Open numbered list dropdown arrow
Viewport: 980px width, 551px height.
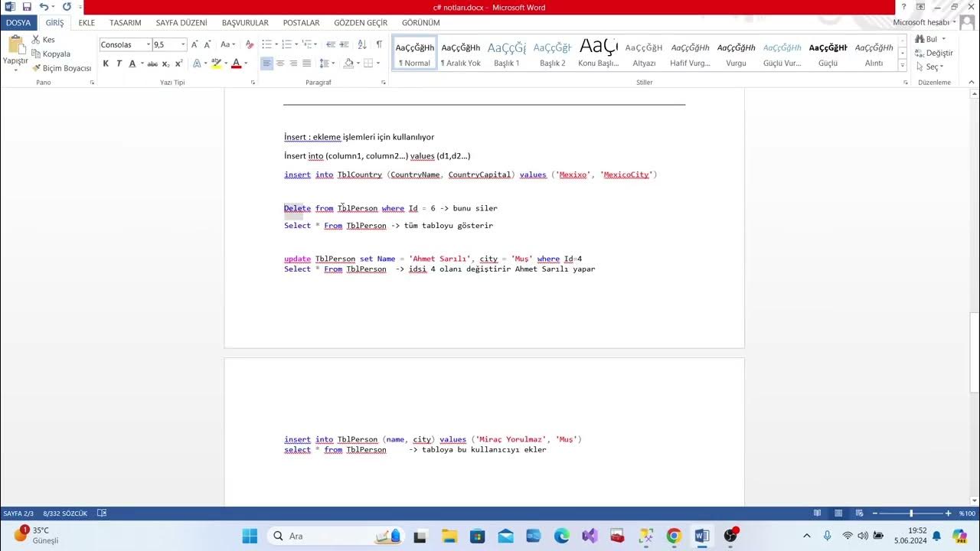coord(296,44)
